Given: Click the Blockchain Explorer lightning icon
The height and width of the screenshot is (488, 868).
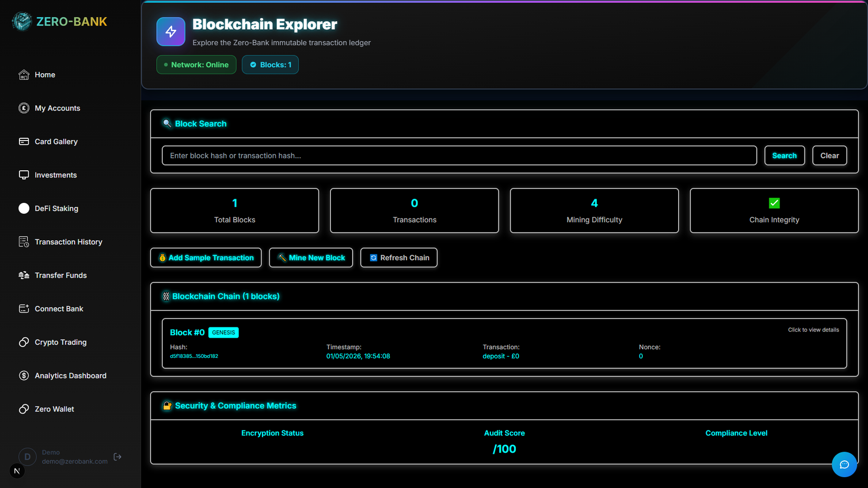Looking at the screenshot, I should 171,31.
